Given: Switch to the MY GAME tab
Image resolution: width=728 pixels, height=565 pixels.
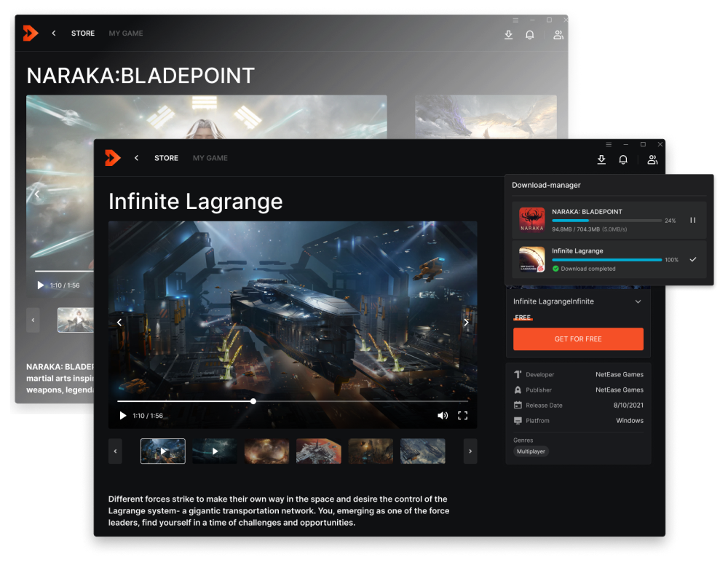Looking at the screenshot, I should pyautogui.click(x=210, y=158).
